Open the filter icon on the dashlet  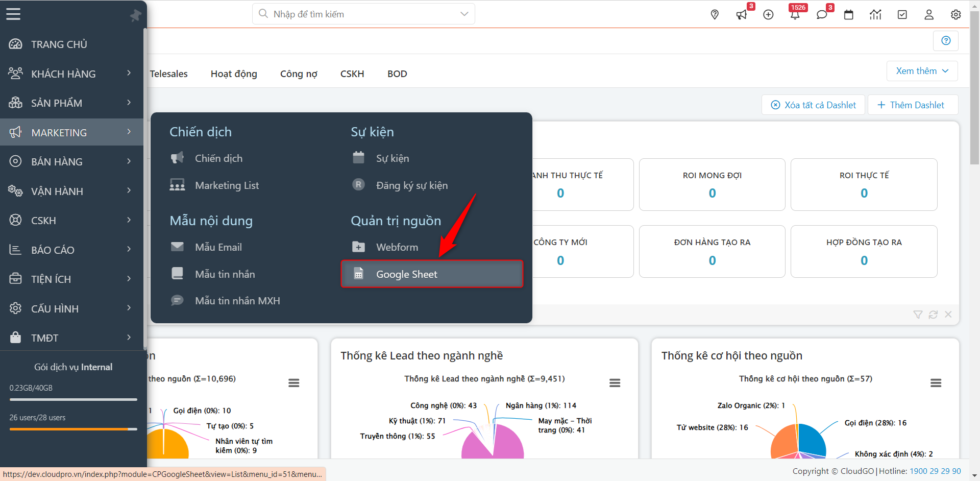918,315
